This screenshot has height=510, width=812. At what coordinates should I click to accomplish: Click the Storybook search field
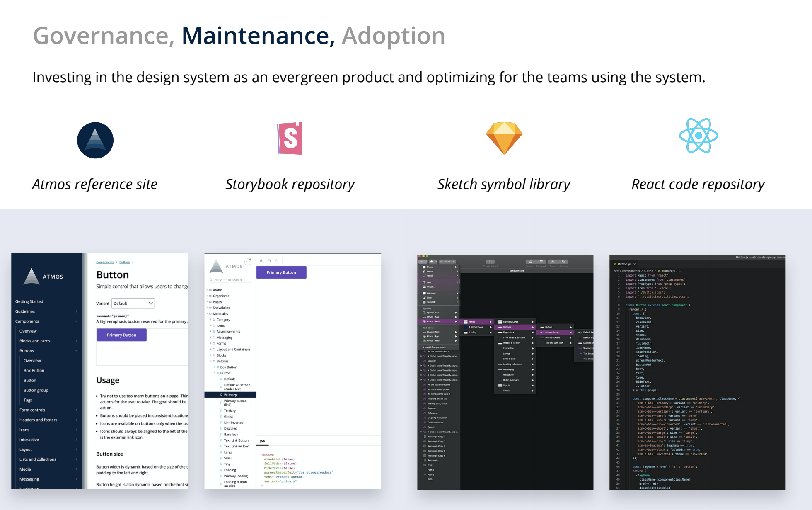point(230,280)
